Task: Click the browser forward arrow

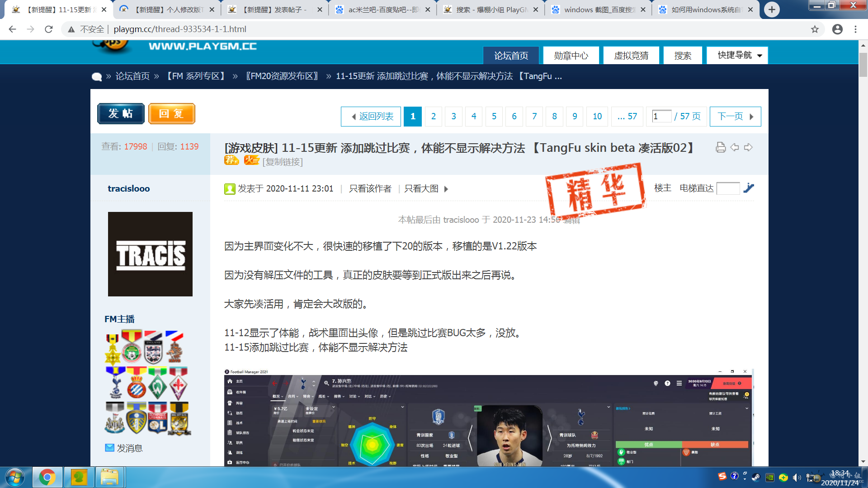Action: click(x=30, y=29)
